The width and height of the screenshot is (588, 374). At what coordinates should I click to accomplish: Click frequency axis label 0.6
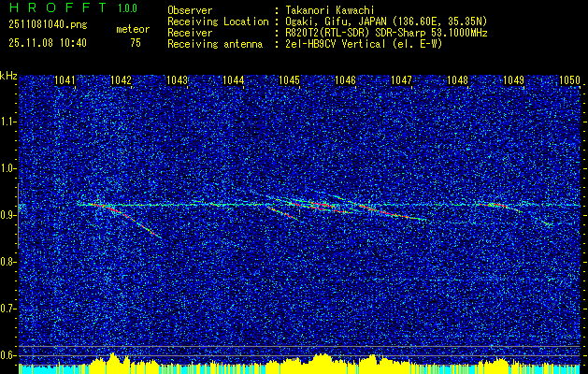tap(7, 355)
